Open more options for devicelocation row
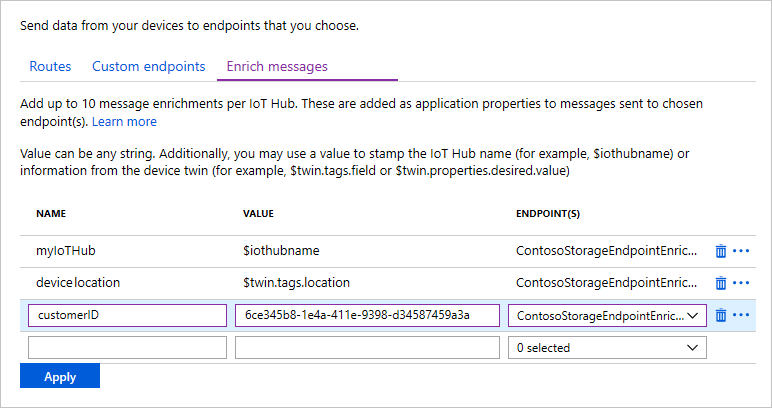The width and height of the screenshot is (772, 408). [x=741, y=283]
